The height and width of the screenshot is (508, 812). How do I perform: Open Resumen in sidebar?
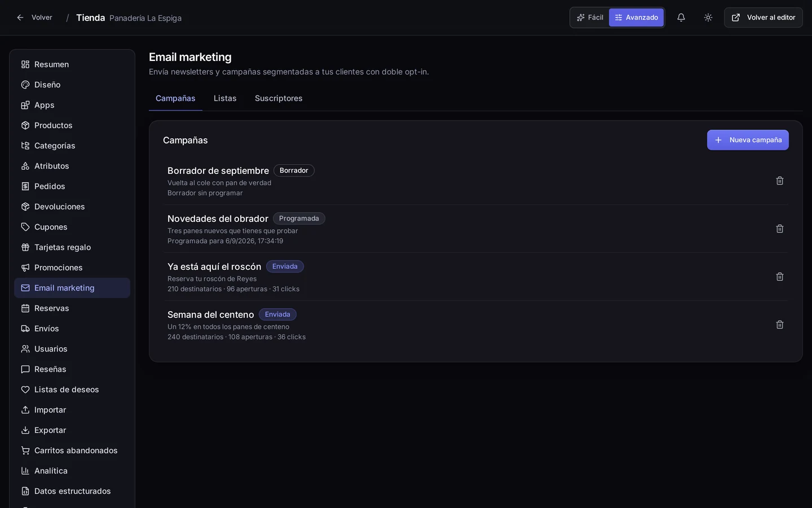[72, 64]
